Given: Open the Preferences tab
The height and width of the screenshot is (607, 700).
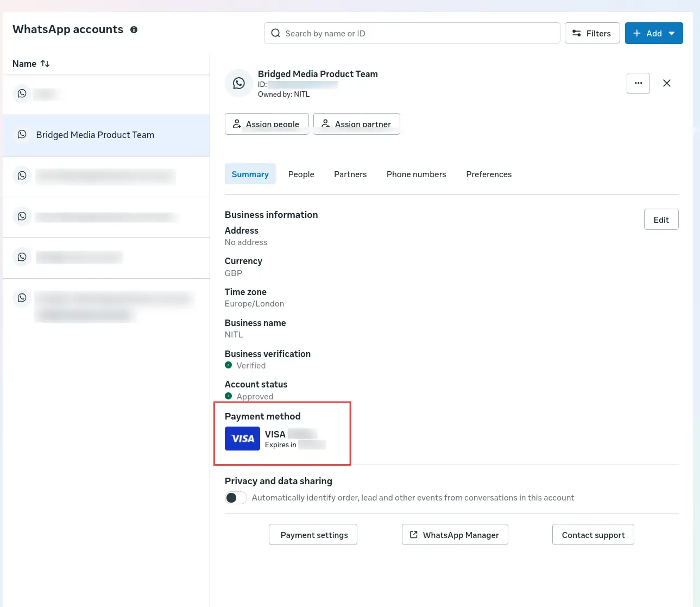Looking at the screenshot, I should tap(489, 174).
